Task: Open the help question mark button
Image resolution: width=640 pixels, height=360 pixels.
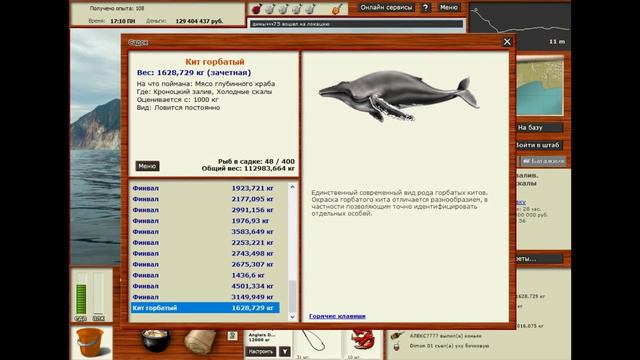Action: pyautogui.click(x=425, y=7)
